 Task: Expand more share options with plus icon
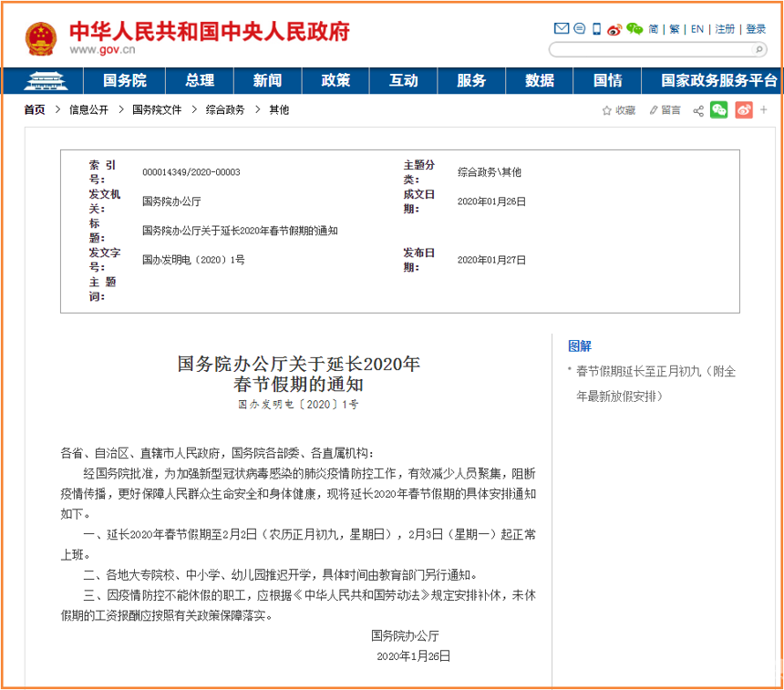click(x=766, y=110)
